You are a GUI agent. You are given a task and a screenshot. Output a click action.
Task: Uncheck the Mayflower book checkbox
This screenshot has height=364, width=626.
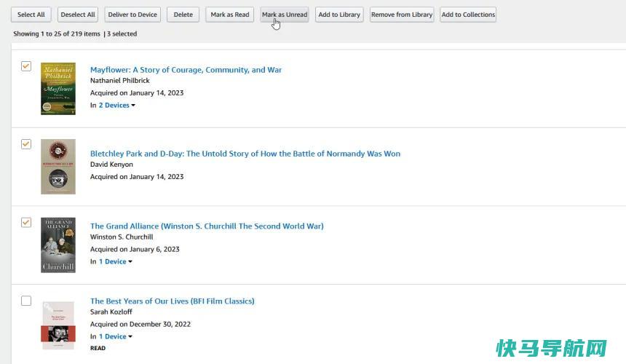pos(26,66)
